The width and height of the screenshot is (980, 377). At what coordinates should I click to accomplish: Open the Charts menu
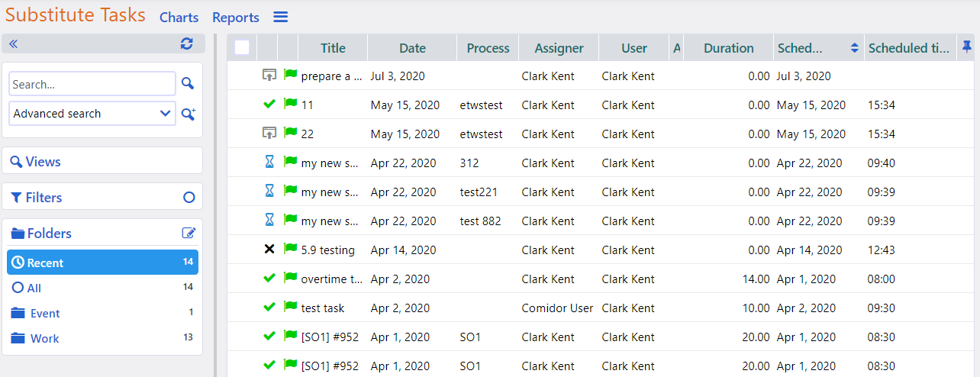pos(179,18)
